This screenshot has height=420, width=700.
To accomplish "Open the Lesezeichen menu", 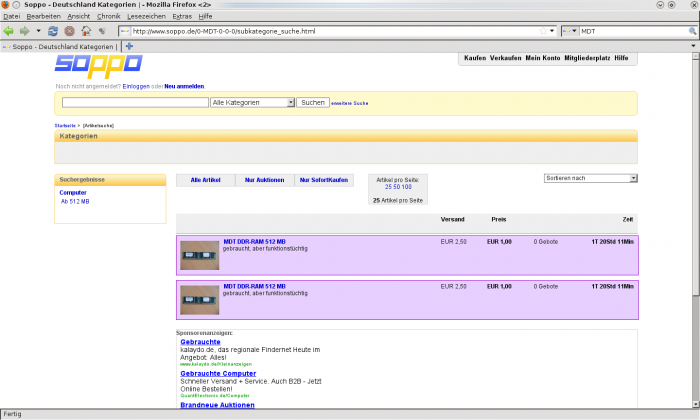I will pos(146,17).
